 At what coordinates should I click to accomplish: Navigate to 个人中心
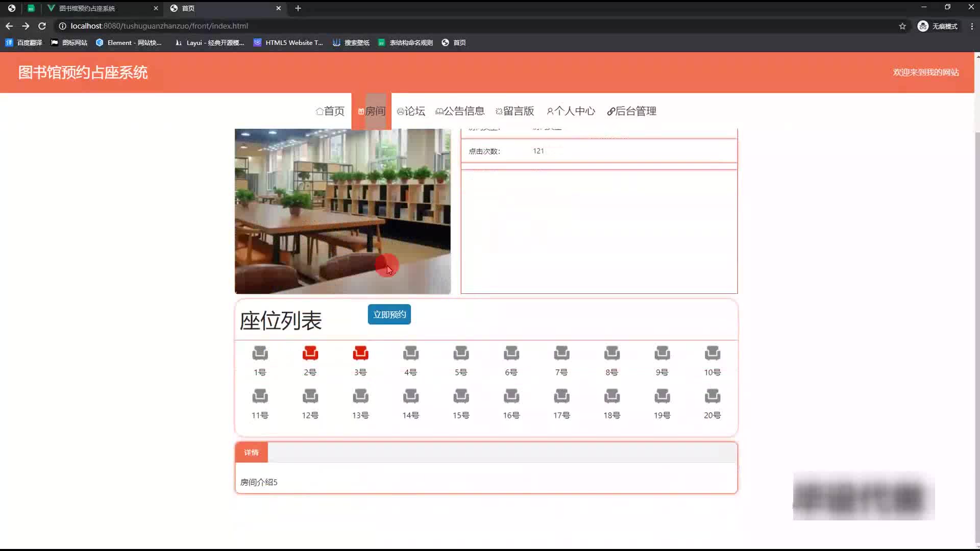pos(571,111)
